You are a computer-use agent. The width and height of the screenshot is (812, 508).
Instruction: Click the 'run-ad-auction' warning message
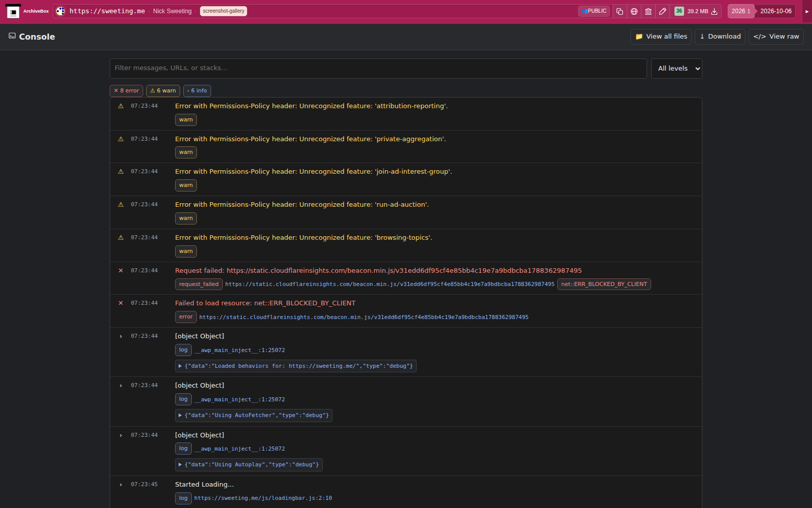coord(302,205)
